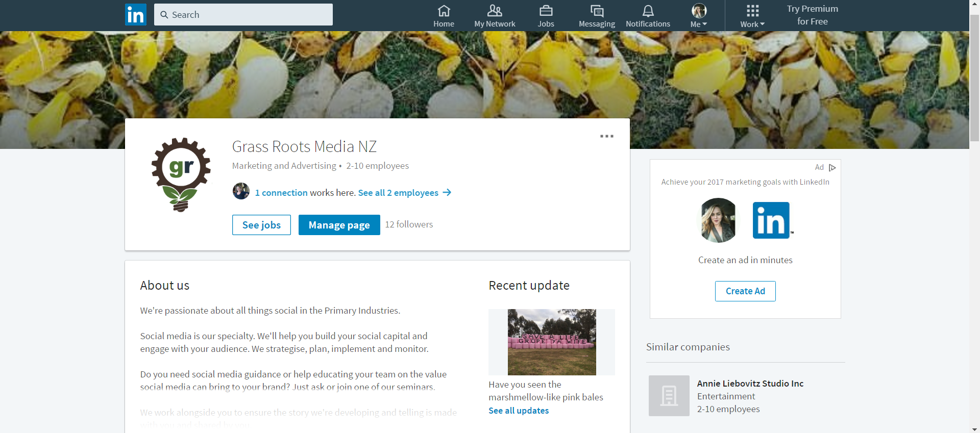Click the Annie Liebovitz placeholder building icon
Screen dimensions: 980x433
[x=669, y=396]
